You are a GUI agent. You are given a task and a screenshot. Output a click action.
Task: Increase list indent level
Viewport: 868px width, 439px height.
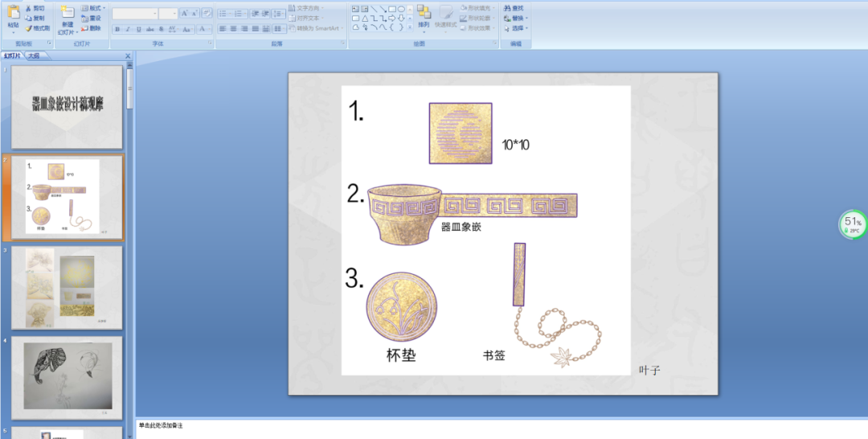[x=266, y=14]
